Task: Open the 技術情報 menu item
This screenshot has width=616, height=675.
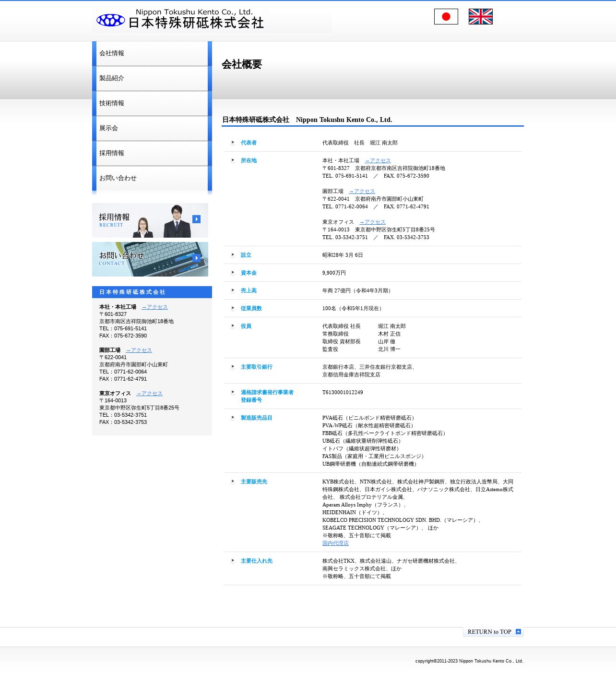Action: 152,103
